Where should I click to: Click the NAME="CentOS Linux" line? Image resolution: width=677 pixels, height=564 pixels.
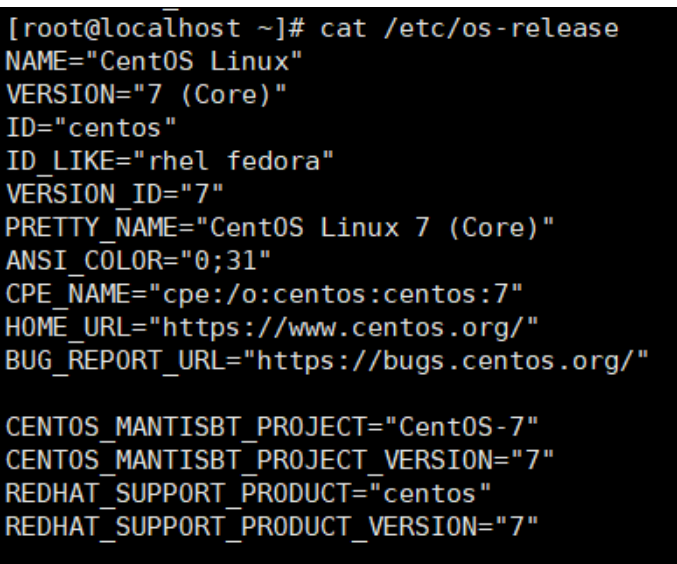154,61
